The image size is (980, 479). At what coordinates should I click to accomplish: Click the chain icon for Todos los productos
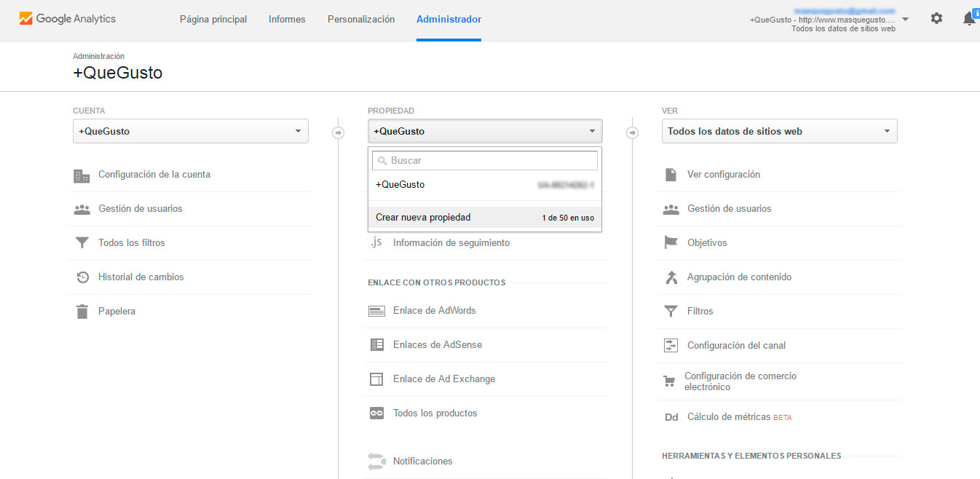coord(376,413)
